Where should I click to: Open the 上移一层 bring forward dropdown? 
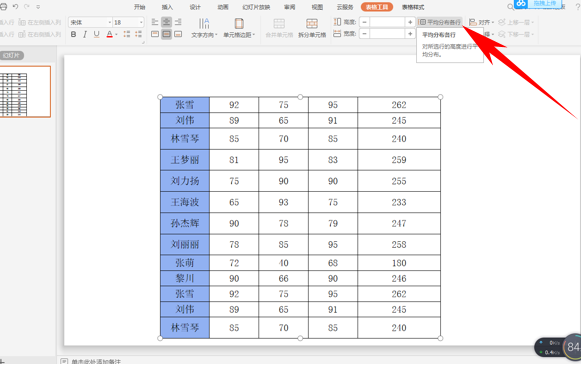click(x=516, y=22)
